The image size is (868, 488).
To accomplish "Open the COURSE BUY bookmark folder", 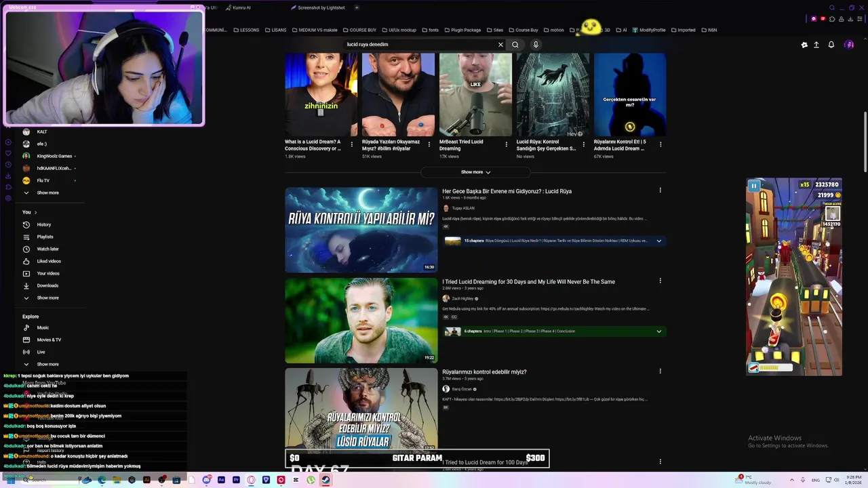I will (x=359, y=30).
